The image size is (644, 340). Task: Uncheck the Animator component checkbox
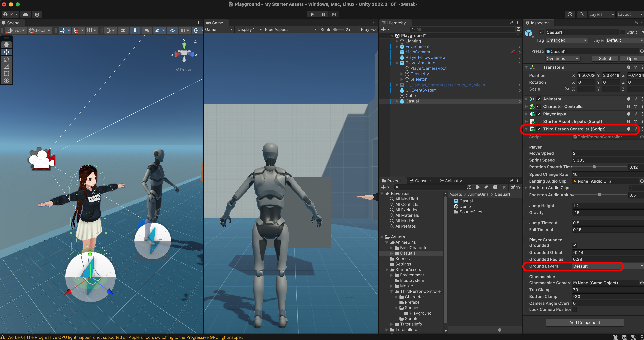click(539, 99)
